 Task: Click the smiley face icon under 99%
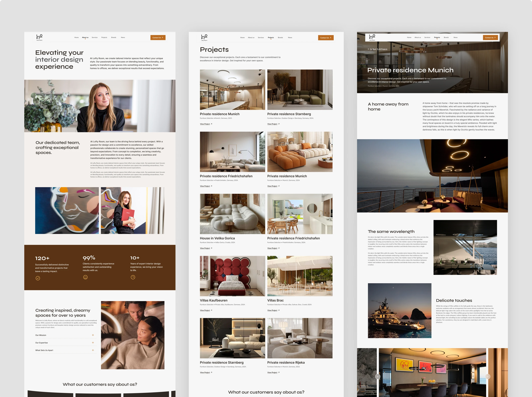click(85, 277)
